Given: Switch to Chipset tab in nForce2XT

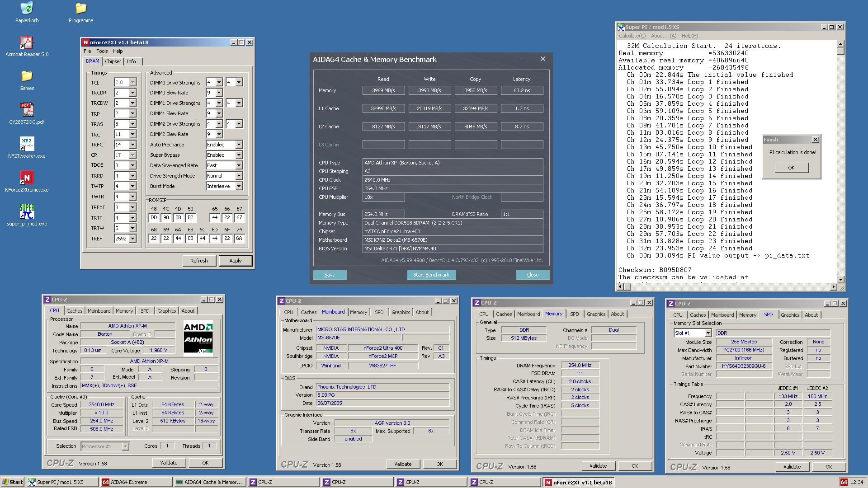Looking at the screenshot, I should (113, 61).
